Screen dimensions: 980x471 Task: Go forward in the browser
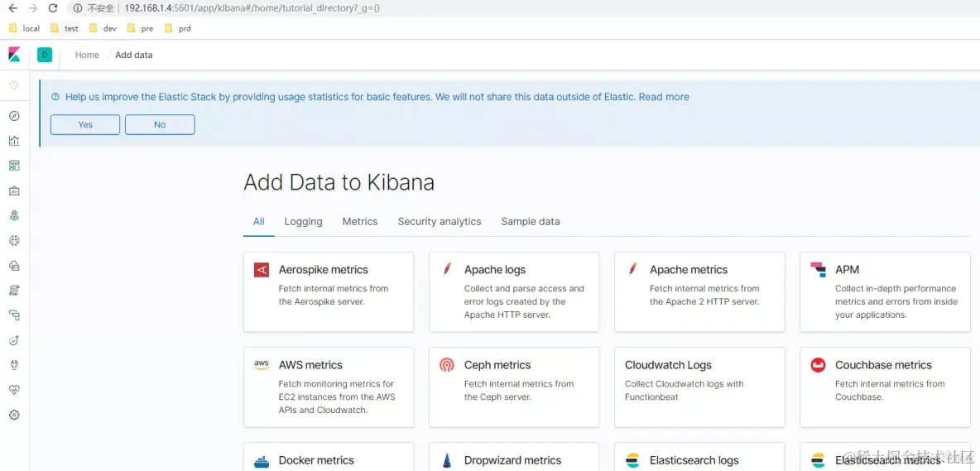point(33,8)
